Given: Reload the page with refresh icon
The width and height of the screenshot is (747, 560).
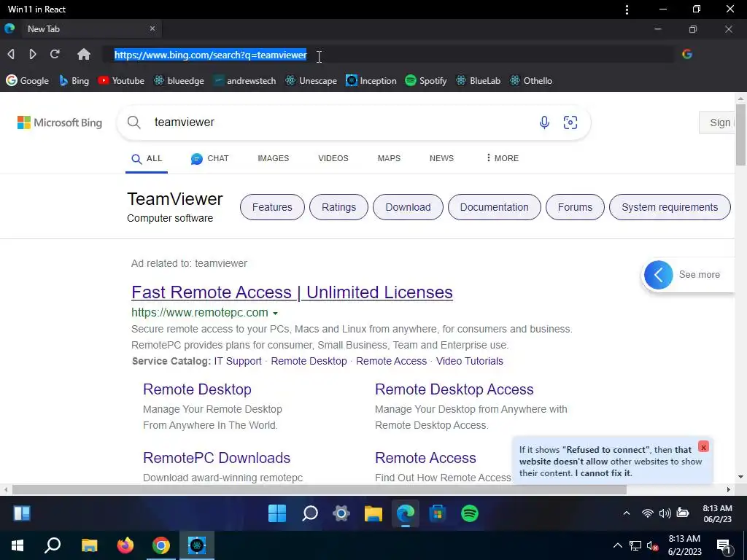Looking at the screenshot, I should tap(55, 54).
